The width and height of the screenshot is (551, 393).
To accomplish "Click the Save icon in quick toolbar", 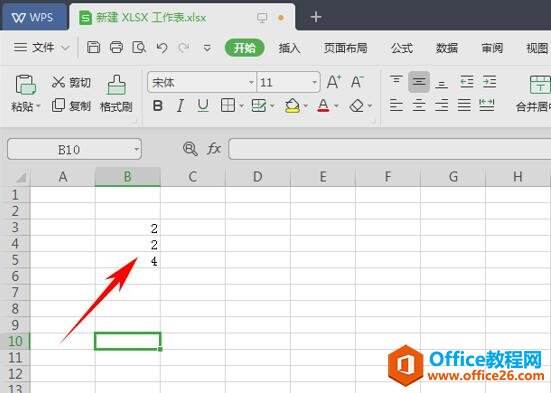I will tap(93, 47).
